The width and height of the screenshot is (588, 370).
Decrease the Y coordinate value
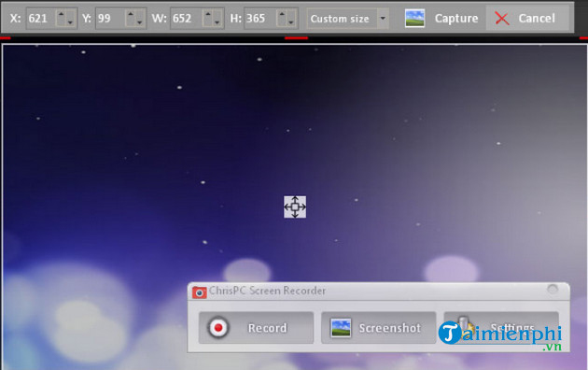click(139, 22)
